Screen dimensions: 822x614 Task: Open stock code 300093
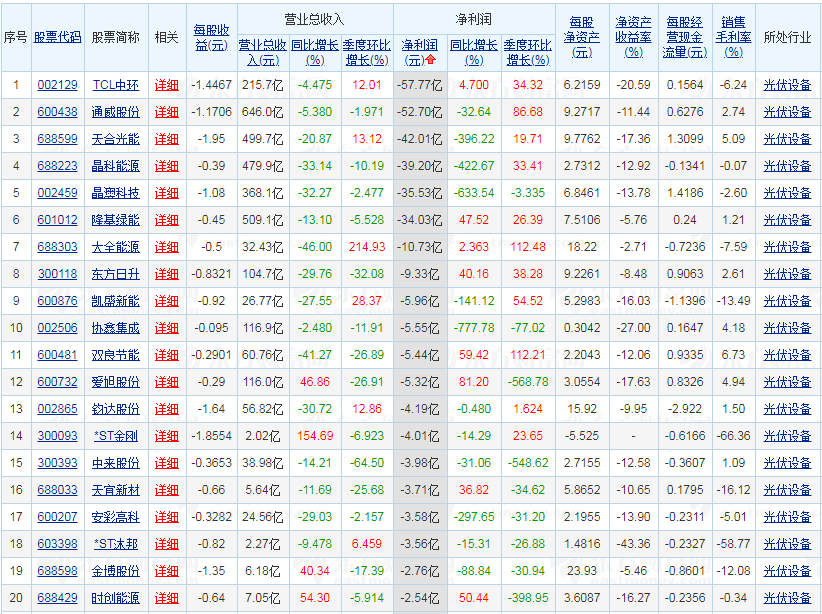pyautogui.click(x=57, y=436)
